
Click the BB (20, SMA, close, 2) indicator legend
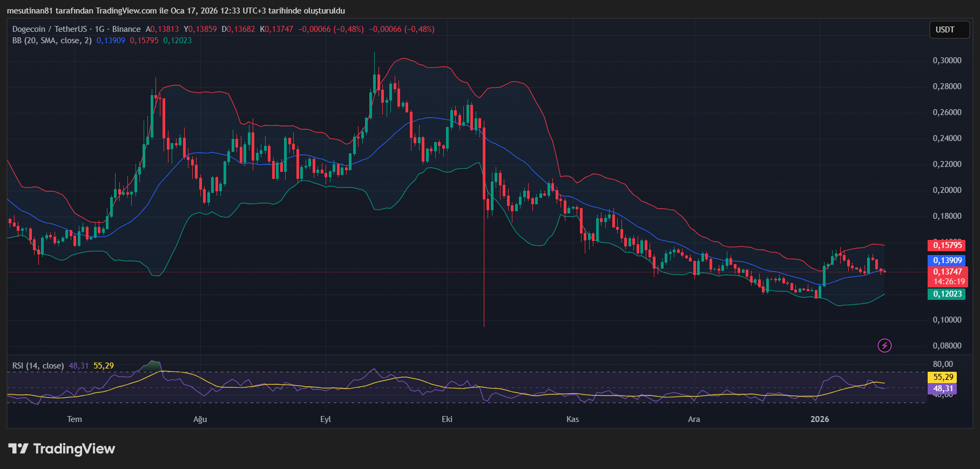pyautogui.click(x=52, y=41)
